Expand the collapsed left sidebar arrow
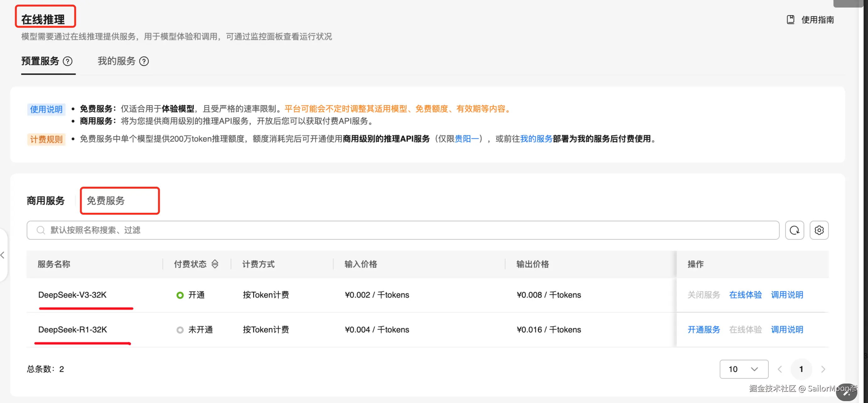Screen dimensions: 868x403 3,255
